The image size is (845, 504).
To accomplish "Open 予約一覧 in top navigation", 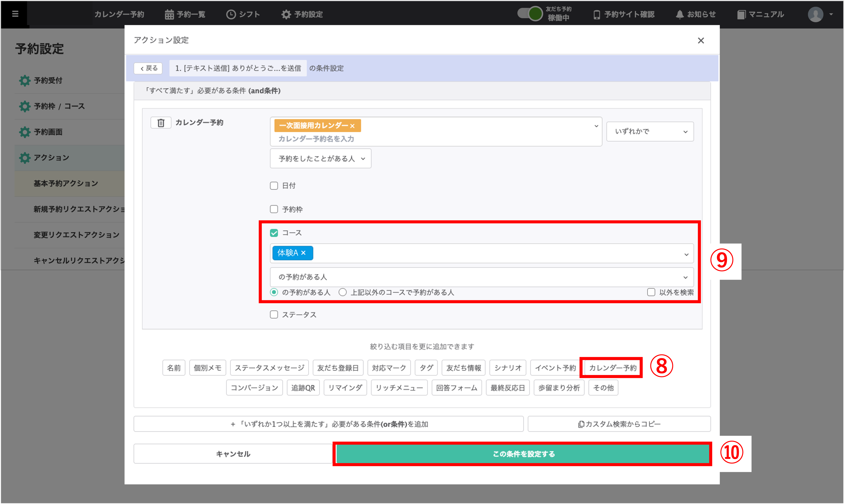I will click(185, 14).
